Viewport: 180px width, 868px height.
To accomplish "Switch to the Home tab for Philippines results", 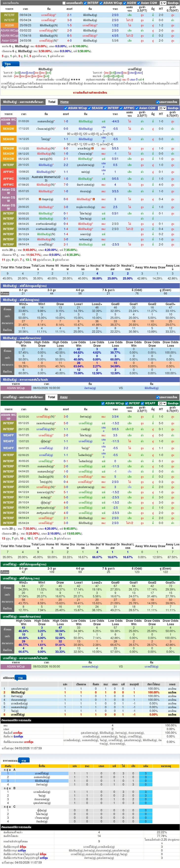I will (65, 102).
